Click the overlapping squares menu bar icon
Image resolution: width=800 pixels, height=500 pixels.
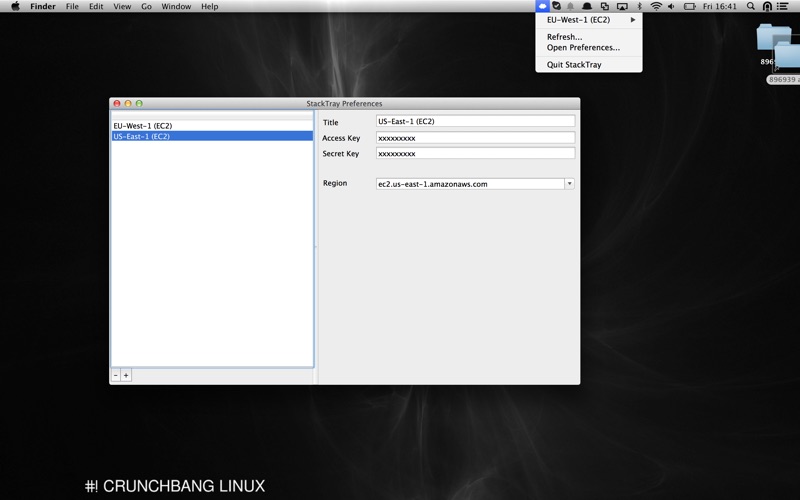[605, 6]
